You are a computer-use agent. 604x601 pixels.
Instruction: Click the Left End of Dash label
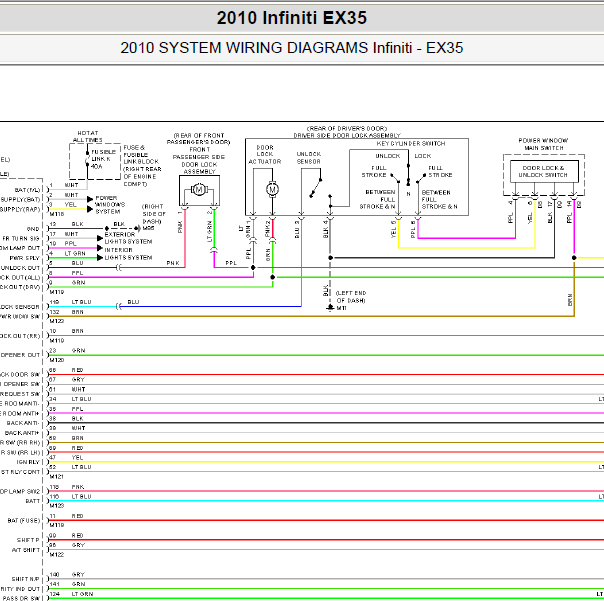[351, 297]
